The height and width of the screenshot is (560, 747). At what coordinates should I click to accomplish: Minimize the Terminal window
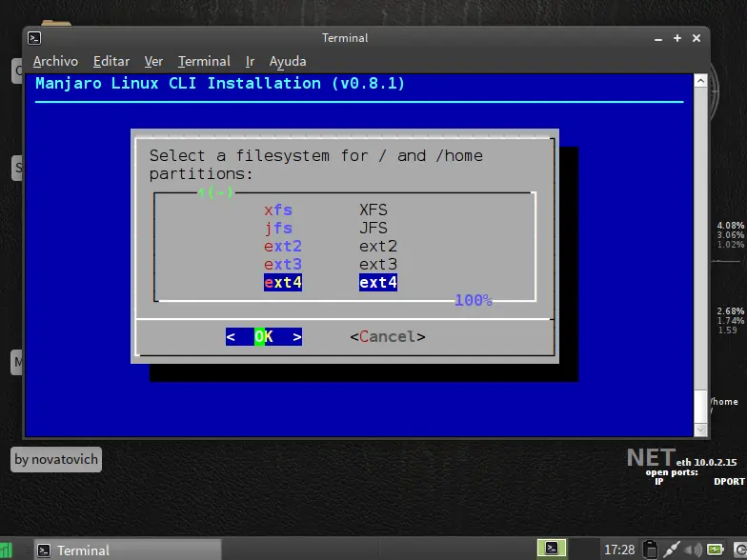pyautogui.click(x=658, y=38)
